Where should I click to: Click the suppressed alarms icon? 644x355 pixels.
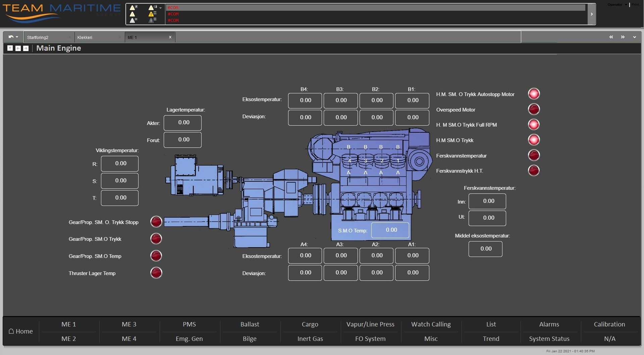(x=132, y=20)
